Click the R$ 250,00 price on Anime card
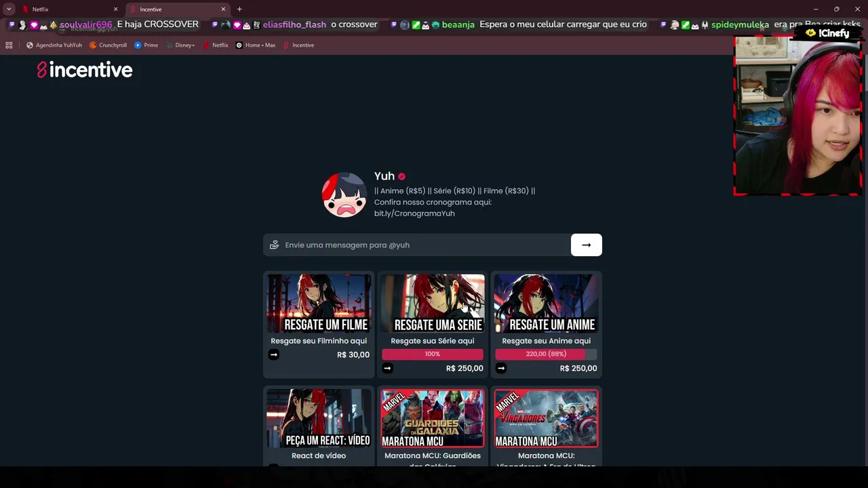The width and height of the screenshot is (868, 488). 578,368
